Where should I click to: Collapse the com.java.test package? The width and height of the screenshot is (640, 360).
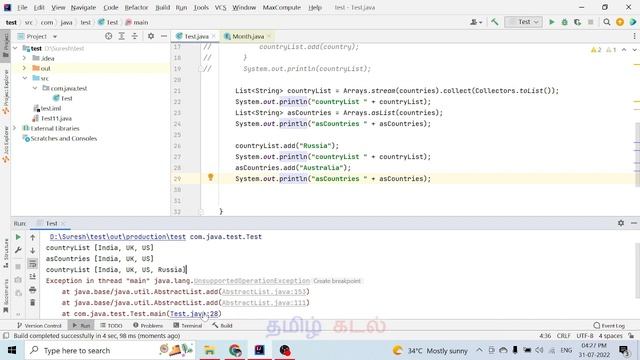(x=35, y=88)
